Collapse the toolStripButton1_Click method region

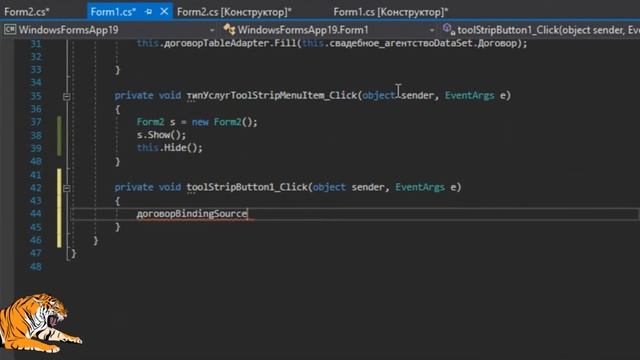tap(67, 188)
